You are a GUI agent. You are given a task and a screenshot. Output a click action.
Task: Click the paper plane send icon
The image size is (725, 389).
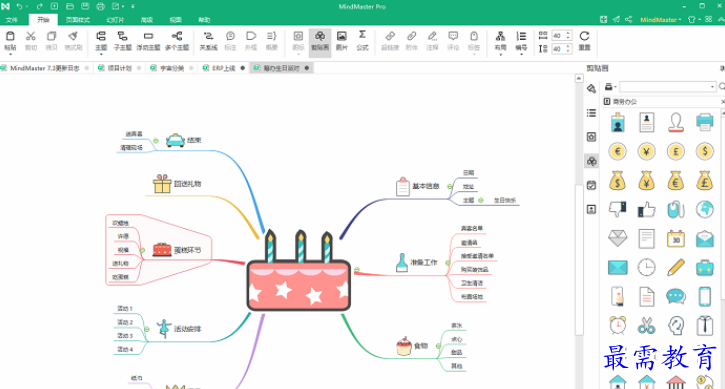click(x=616, y=19)
